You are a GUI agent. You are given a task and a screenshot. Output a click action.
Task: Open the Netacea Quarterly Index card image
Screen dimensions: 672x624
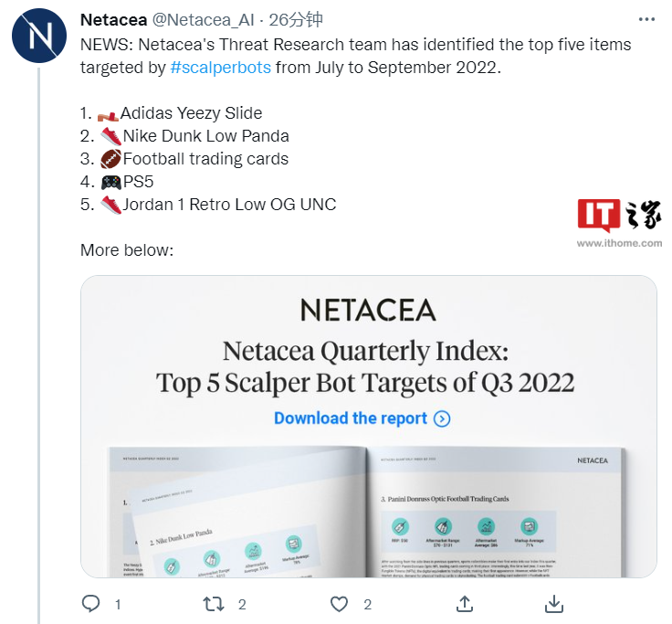click(x=369, y=427)
